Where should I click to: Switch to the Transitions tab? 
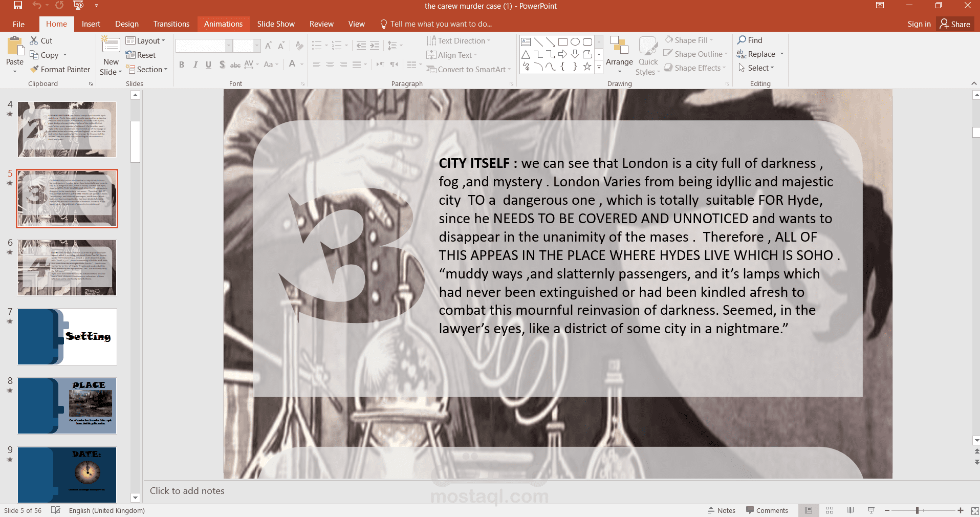171,24
